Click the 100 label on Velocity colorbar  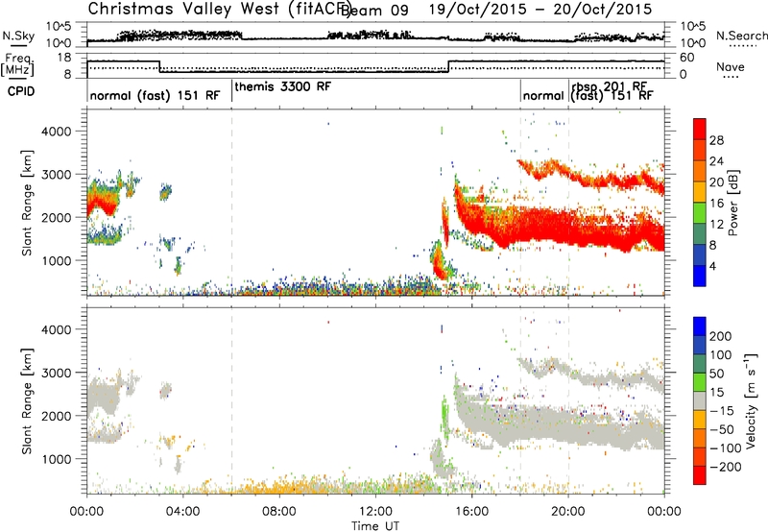pos(721,355)
